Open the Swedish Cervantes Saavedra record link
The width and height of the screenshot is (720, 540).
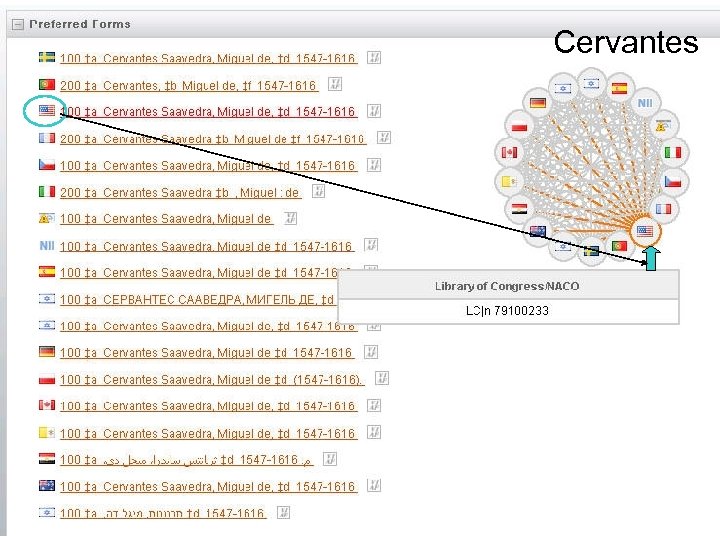pyautogui.click(x=208, y=58)
